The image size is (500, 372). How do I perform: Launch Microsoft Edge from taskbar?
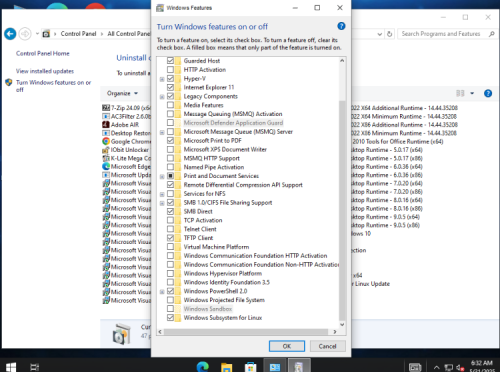(x=202, y=367)
